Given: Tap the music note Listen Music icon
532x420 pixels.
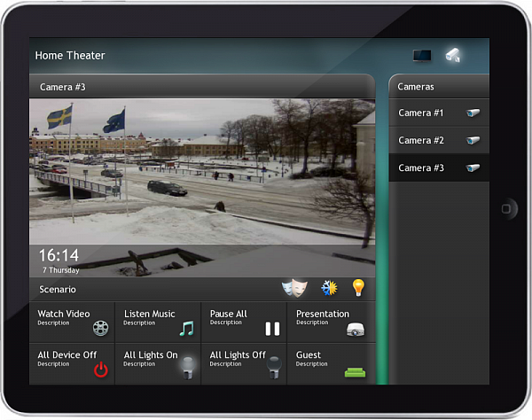Looking at the screenshot, I should (x=186, y=329).
